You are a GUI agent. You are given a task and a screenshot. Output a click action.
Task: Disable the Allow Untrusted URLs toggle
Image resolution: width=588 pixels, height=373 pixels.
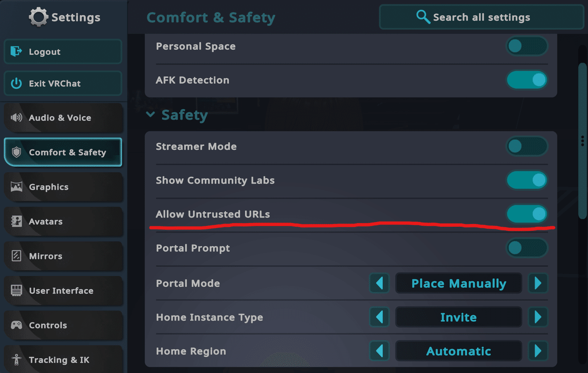[x=527, y=214]
